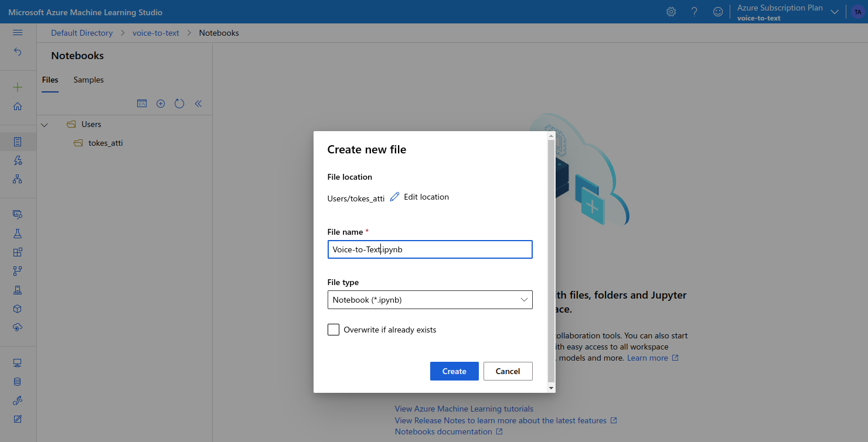868x442 pixels.
Task: Open the help question mark icon
Action: pyautogui.click(x=695, y=12)
